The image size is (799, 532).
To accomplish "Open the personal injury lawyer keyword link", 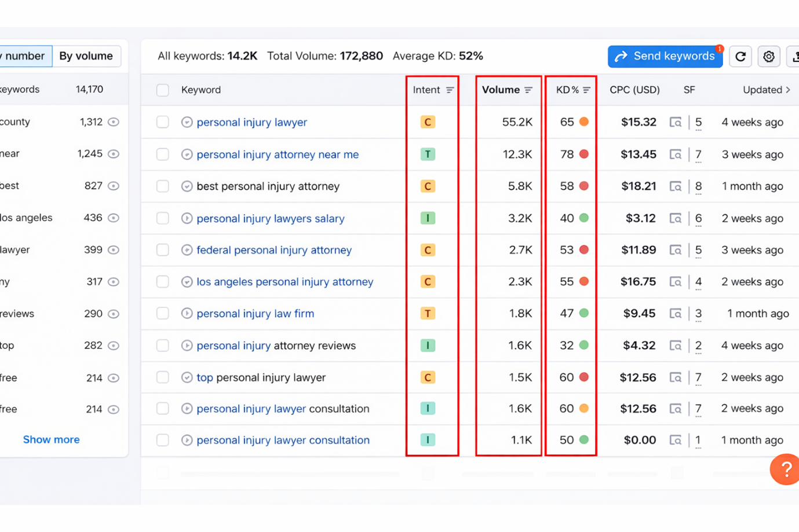I will [x=252, y=122].
